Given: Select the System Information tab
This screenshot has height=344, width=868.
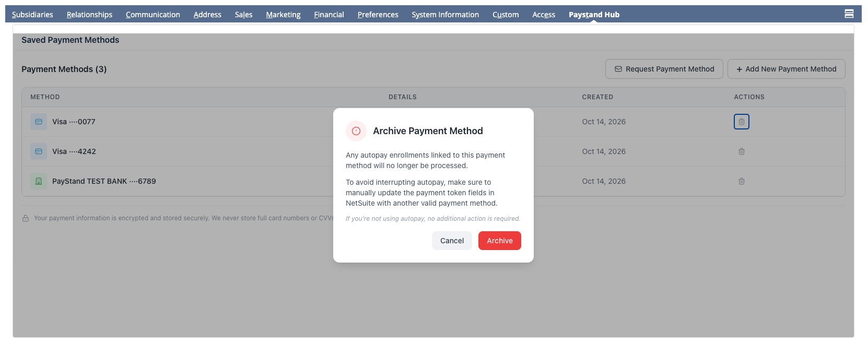Looking at the screenshot, I should coord(445,15).
